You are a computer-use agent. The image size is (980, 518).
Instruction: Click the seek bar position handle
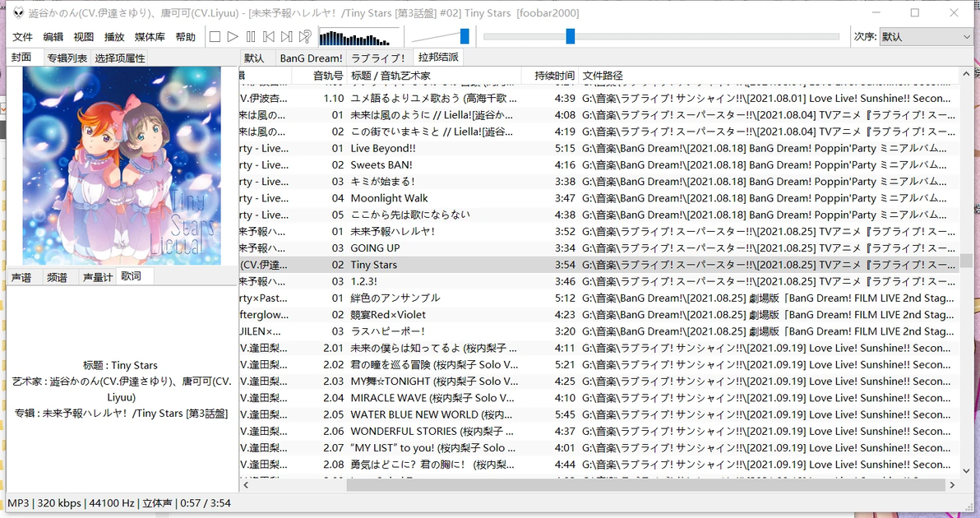[570, 36]
